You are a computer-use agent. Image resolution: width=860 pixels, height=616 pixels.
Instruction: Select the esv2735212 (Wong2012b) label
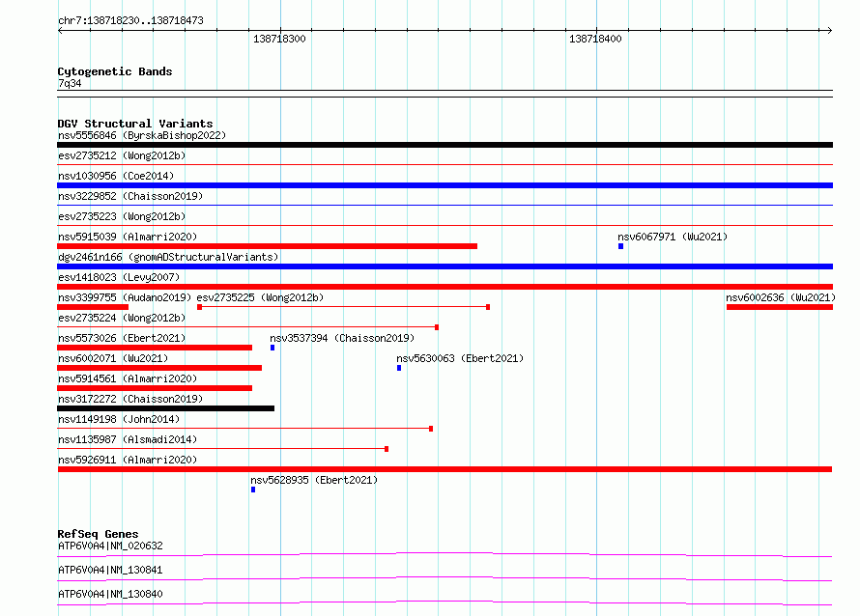pos(122,155)
